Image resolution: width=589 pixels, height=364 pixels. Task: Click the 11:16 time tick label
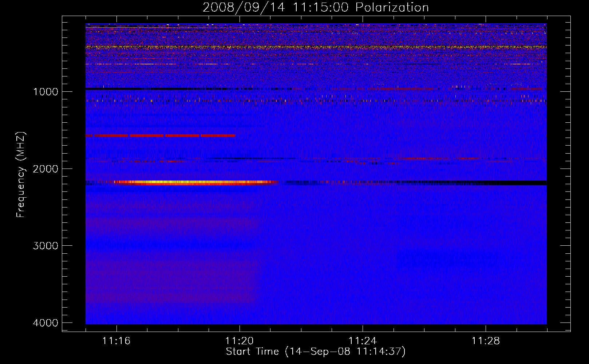coord(116,341)
